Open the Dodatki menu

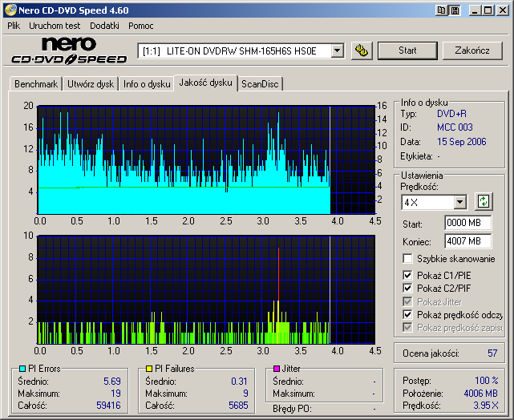tap(104, 26)
